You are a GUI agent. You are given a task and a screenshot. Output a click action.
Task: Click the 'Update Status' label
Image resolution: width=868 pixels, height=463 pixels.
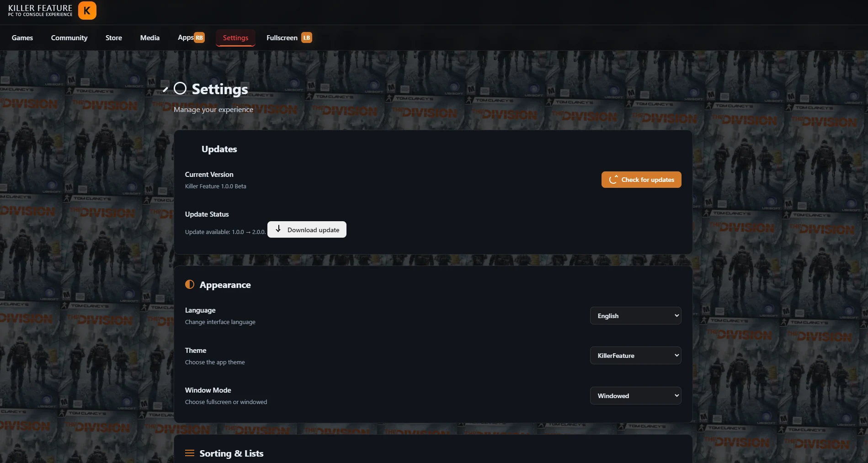pyautogui.click(x=207, y=214)
